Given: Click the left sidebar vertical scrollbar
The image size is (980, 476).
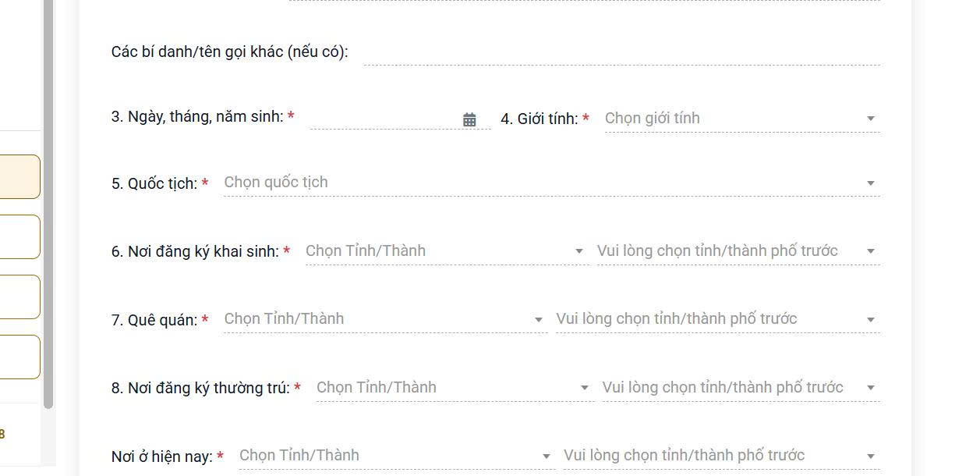Looking at the screenshot, I should [48, 203].
